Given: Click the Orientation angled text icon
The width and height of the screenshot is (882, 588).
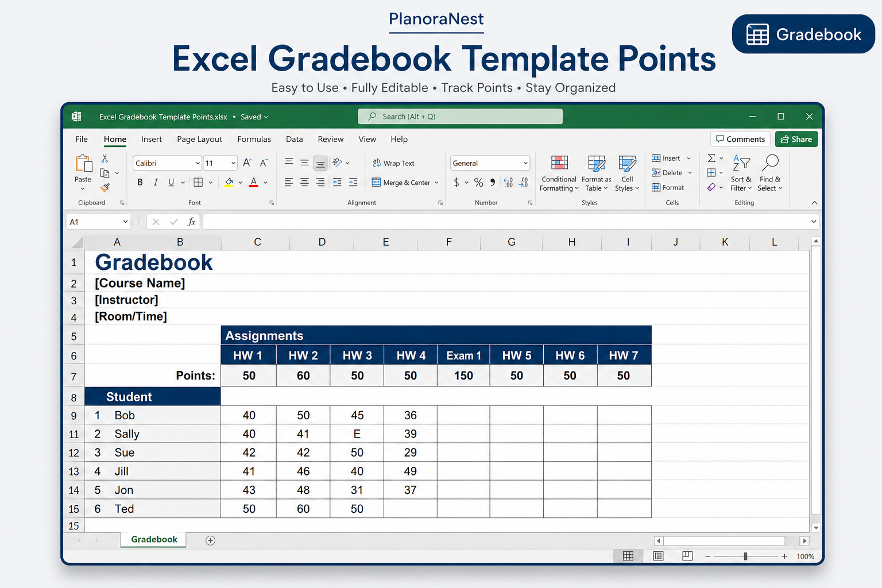Looking at the screenshot, I should point(337,163).
